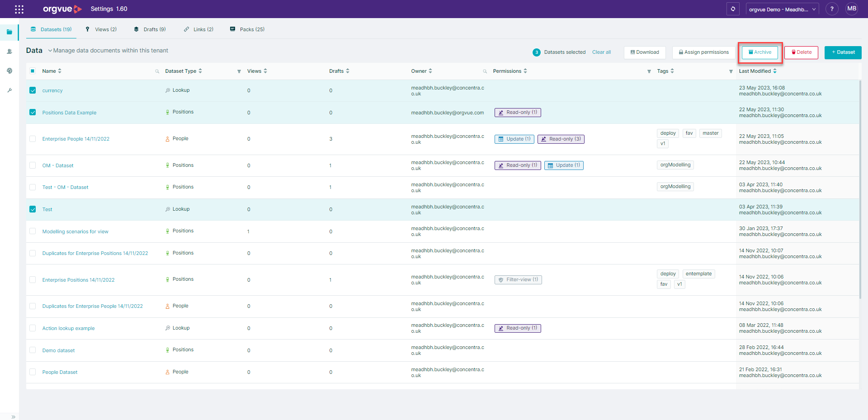The height and width of the screenshot is (420, 868).
Task: Sort by Owner column arrows
Action: pyautogui.click(x=430, y=71)
